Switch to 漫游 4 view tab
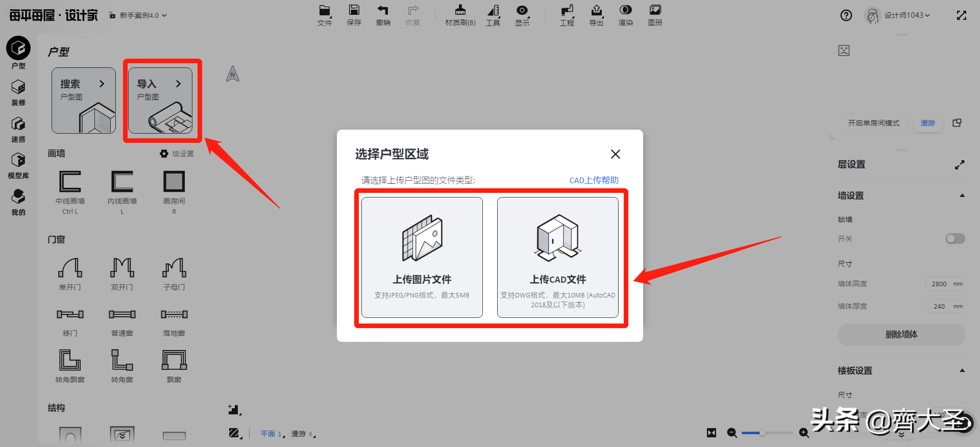980x447 pixels. click(x=303, y=434)
